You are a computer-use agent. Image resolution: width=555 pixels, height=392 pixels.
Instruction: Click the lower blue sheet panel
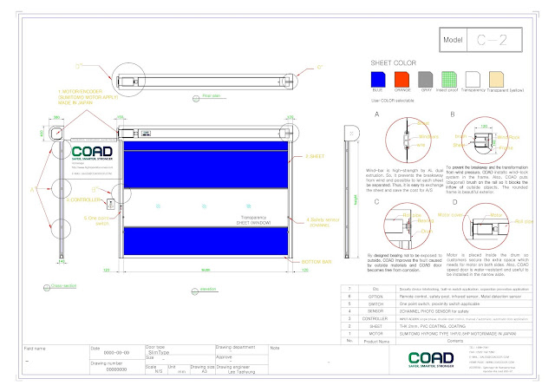[206, 241]
